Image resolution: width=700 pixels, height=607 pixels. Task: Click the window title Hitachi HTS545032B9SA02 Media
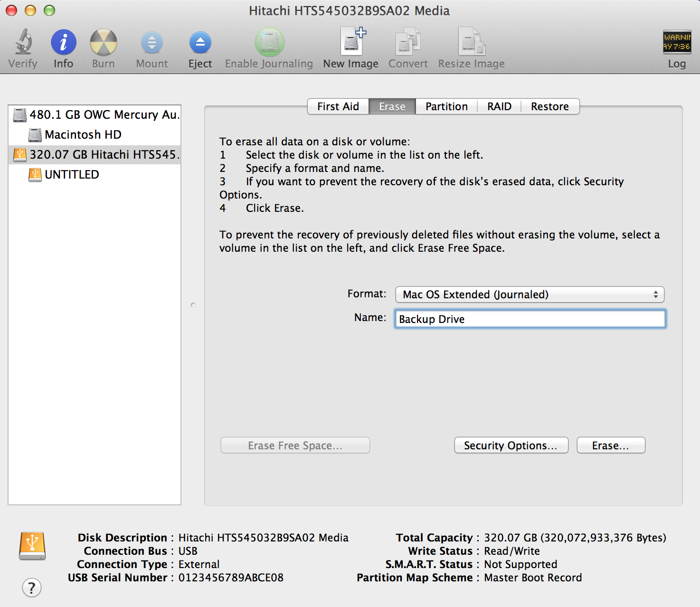tap(350, 10)
